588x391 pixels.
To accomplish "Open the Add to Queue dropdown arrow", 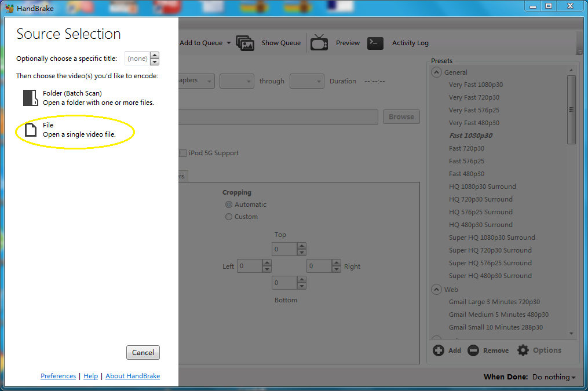I will click(x=229, y=43).
